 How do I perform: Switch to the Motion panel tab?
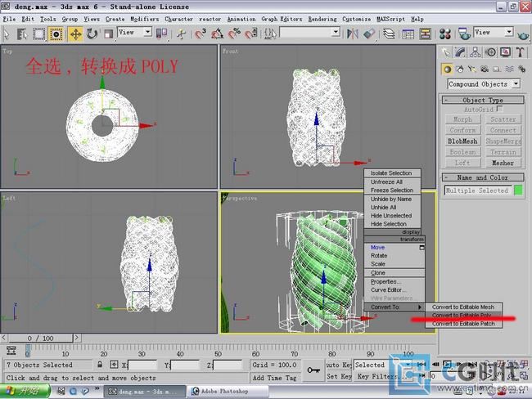490,52
